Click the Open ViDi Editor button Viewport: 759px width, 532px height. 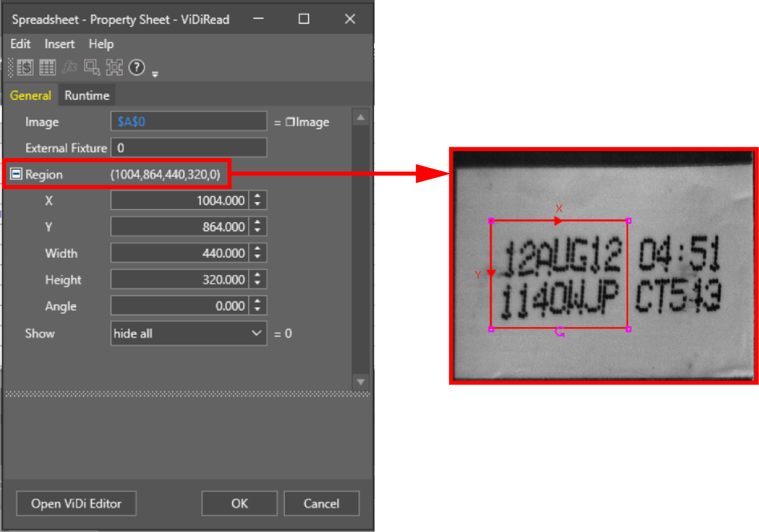(76, 503)
